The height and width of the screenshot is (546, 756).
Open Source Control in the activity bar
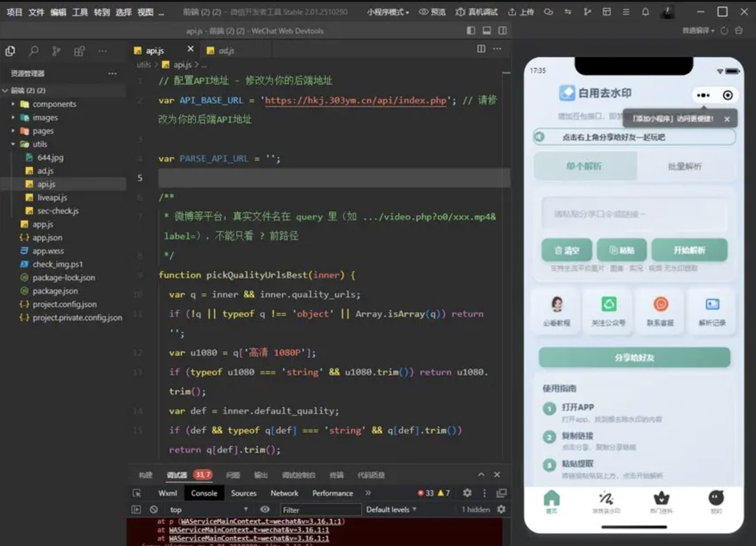point(56,51)
